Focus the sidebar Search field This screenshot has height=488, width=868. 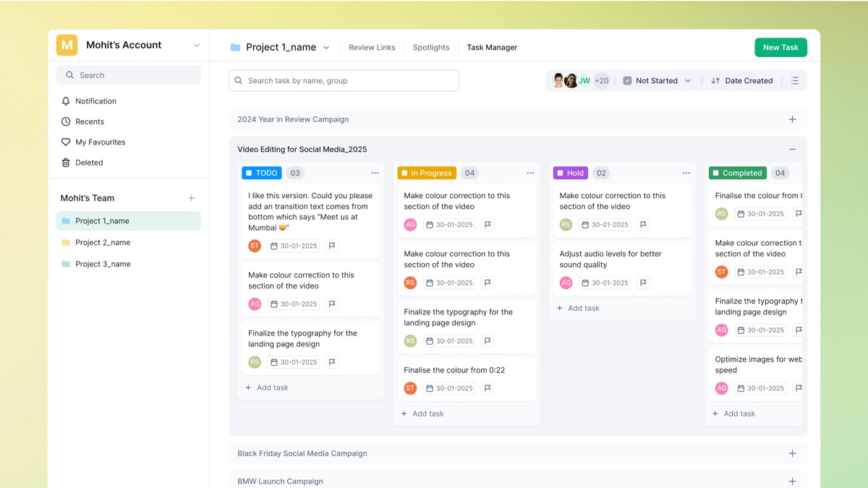[x=129, y=75]
